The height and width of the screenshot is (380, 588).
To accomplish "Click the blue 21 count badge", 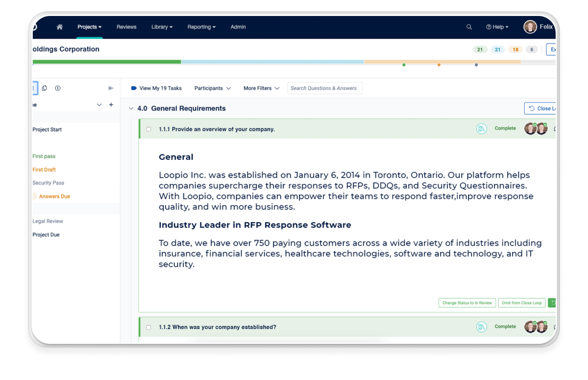I will (498, 50).
